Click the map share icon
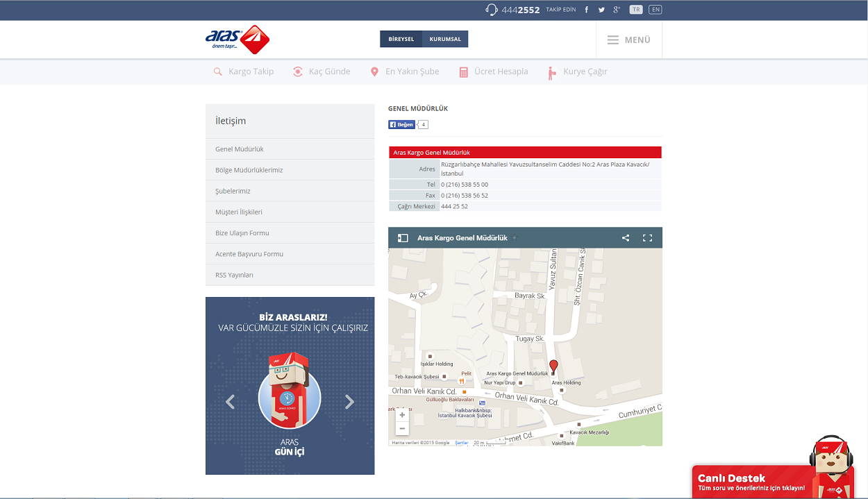Viewport: 868px width, 499px height. 626,238
